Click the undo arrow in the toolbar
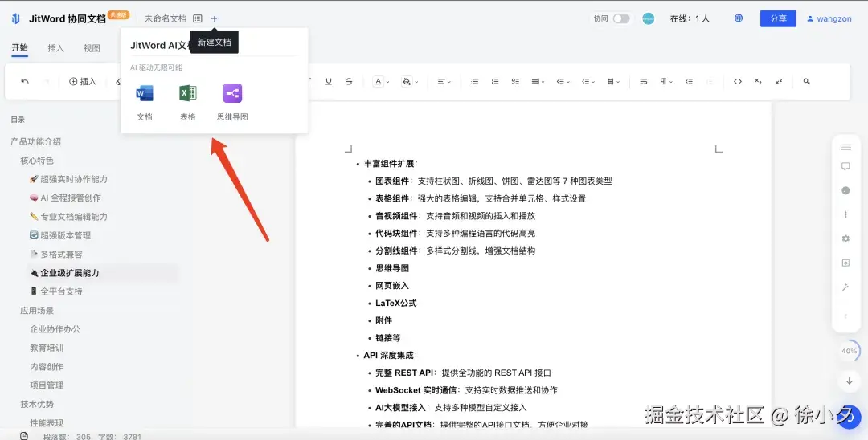This screenshot has height=440, width=868. point(25,81)
